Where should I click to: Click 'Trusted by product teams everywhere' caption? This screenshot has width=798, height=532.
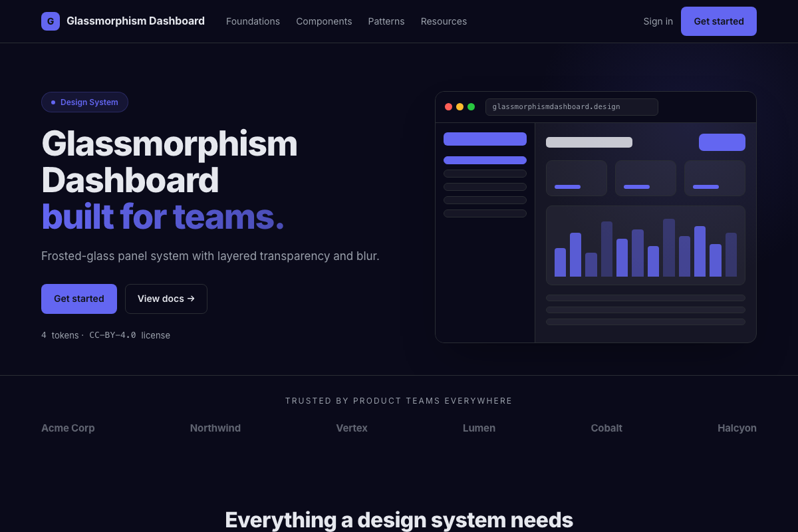399,401
